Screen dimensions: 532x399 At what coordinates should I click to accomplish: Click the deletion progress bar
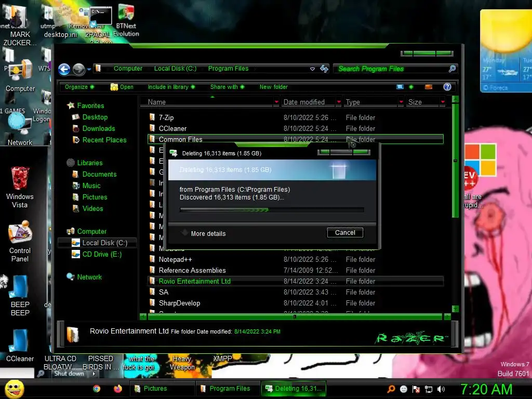click(x=272, y=210)
